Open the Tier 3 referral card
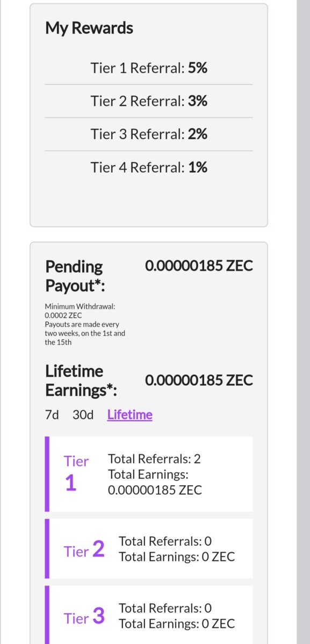310x644 pixels. 149,616
